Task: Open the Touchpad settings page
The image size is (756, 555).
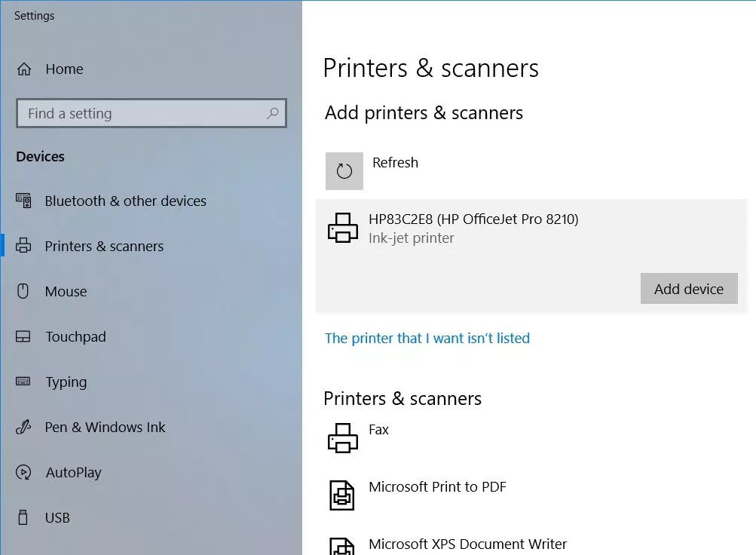Action: click(75, 337)
